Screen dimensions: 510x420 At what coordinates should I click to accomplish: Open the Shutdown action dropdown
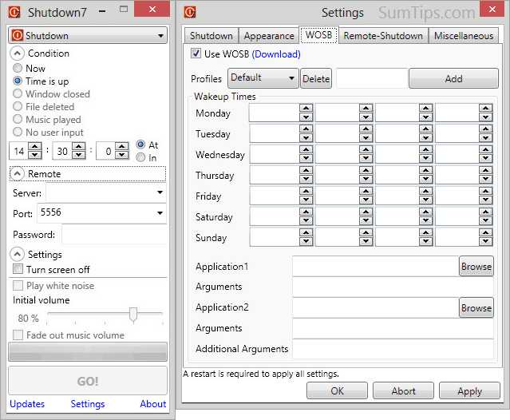[87, 36]
